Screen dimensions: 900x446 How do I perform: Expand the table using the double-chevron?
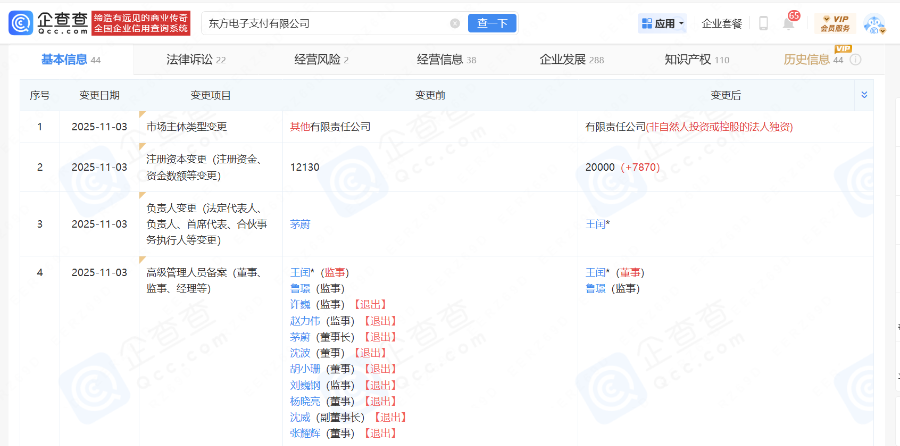tap(864, 95)
